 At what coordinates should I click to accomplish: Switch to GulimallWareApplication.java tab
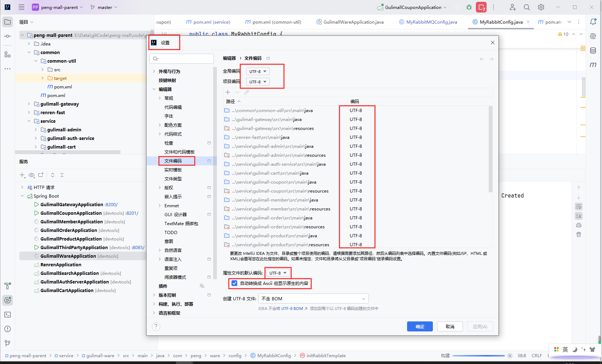[x=350, y=22]
